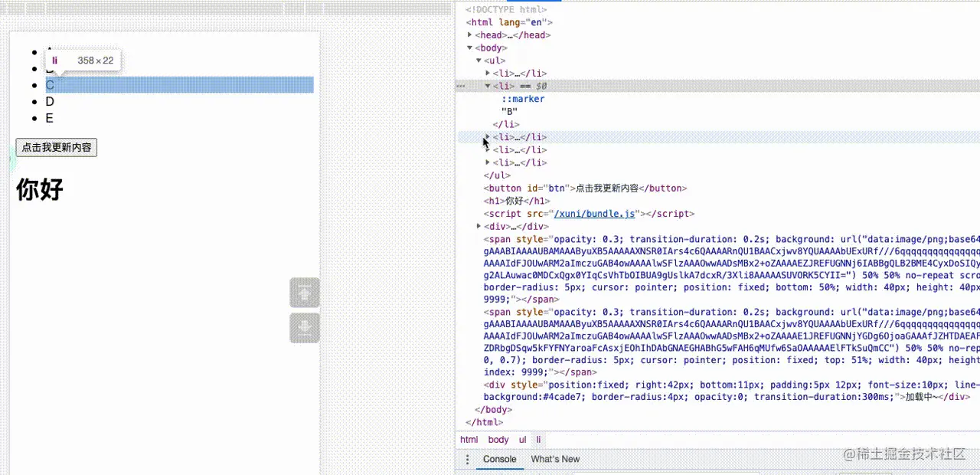Expand the collapsed div node

[479, 226]
